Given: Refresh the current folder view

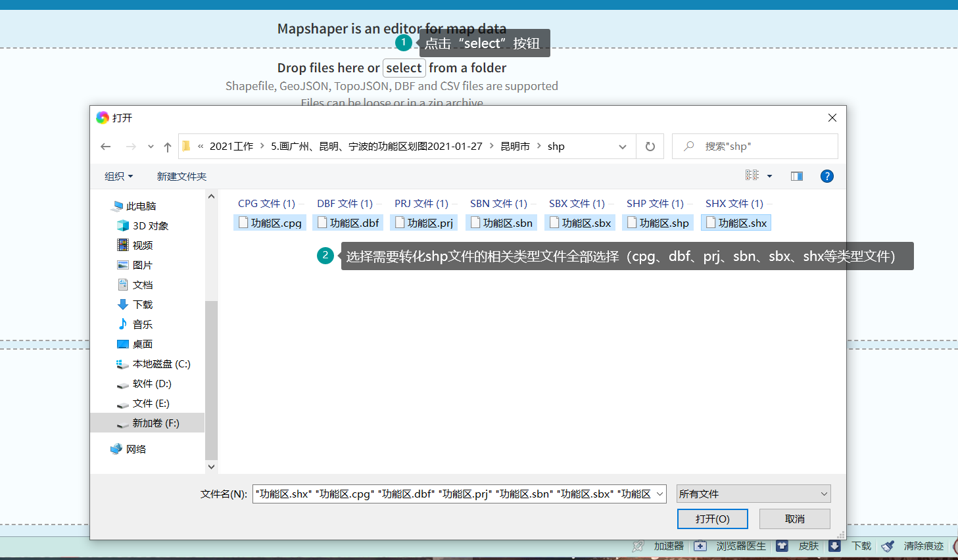Looking at the screenshot, I should point(650,146).
